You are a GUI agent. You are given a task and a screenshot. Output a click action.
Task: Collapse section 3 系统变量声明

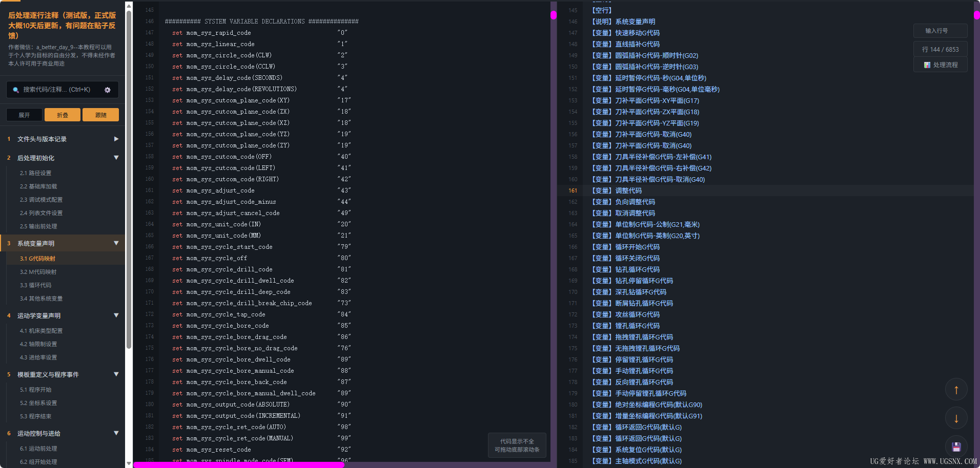116,243
